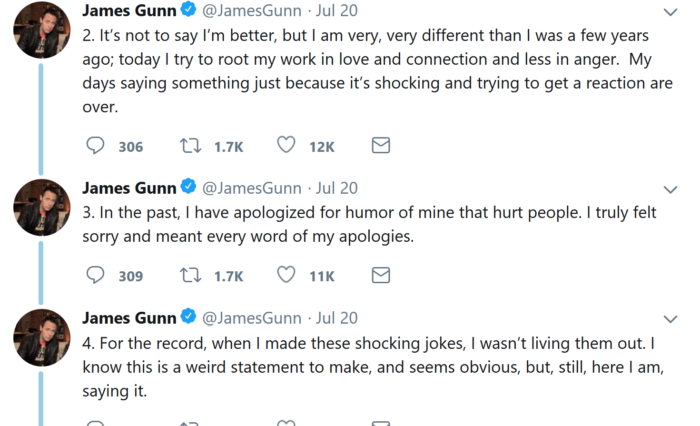Send tweet 2 via direct message envelope
Viewport: 700px width, 426px height.
click(x=381, y=145)
